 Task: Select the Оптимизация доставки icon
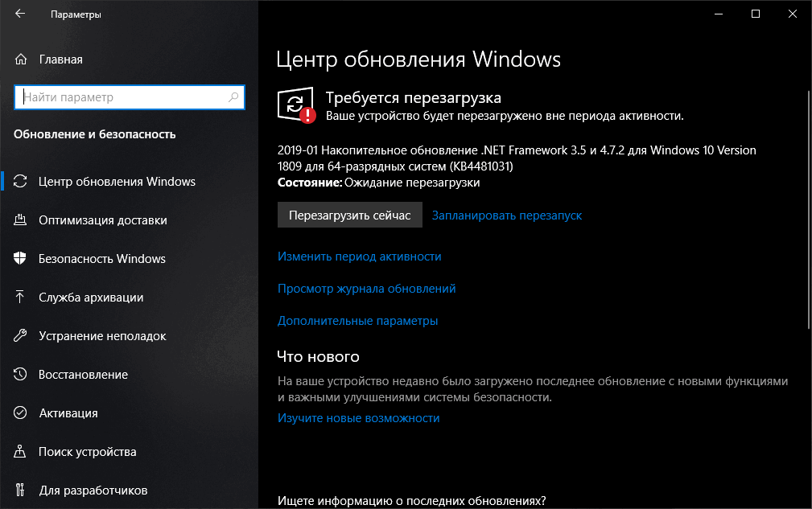[22, 220]
